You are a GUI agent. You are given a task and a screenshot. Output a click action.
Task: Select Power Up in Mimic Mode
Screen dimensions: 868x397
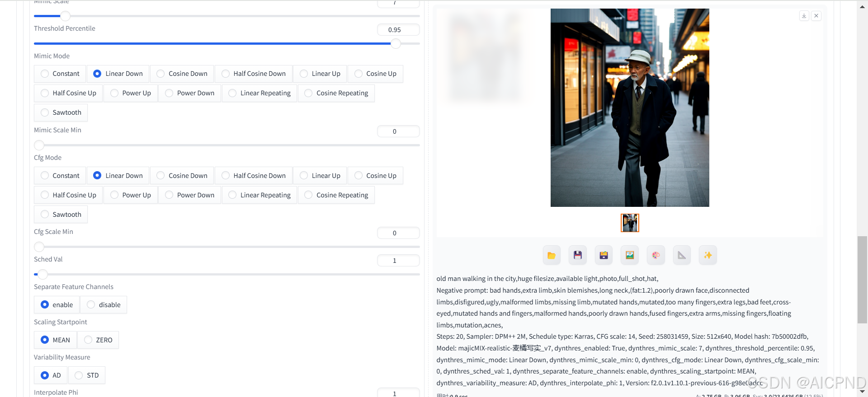pyautogui.click(x=131, y=93)
